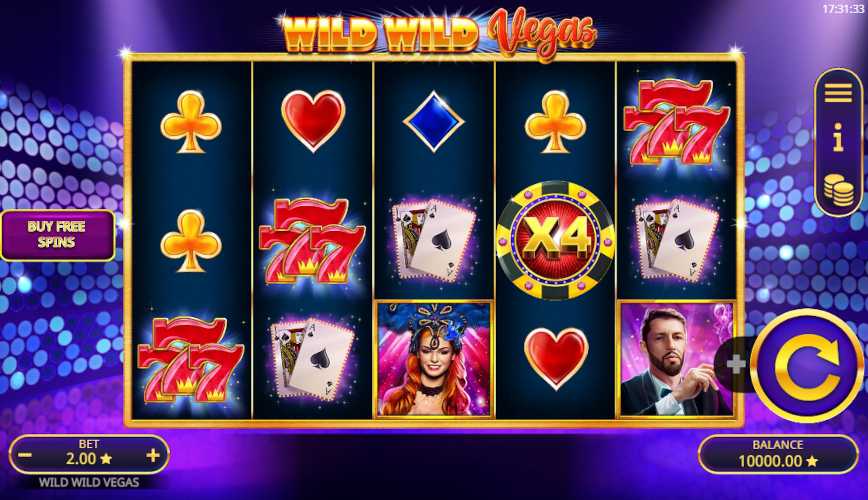Click the playing cards symbol on the third reel
868x500 pixels.
click(433, 240)
